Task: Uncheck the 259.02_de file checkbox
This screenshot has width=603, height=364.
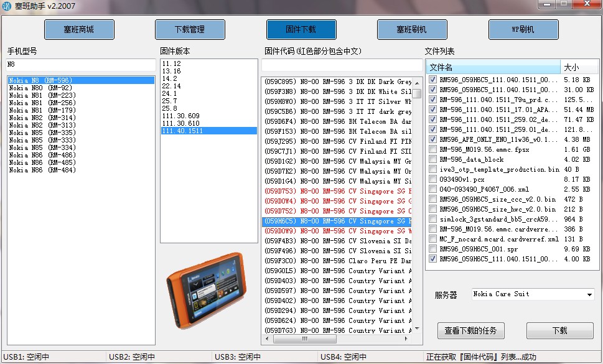Action: (x=432, y=119)
